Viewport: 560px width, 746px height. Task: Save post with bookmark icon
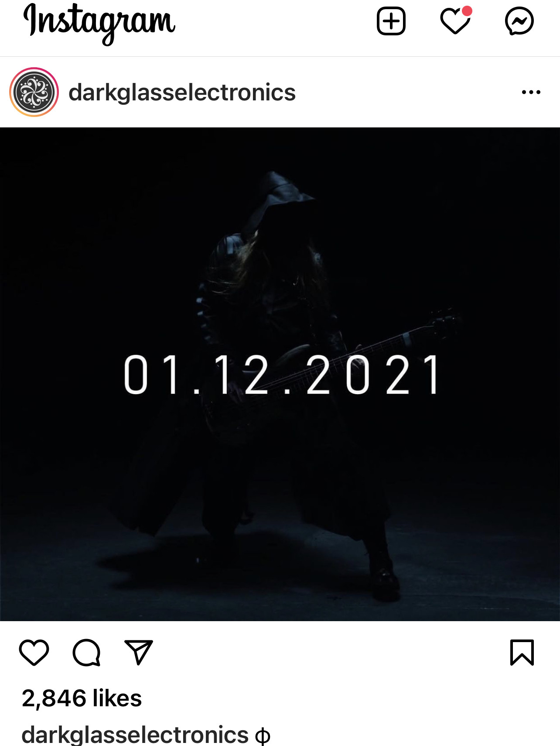[x=522, y=653]
